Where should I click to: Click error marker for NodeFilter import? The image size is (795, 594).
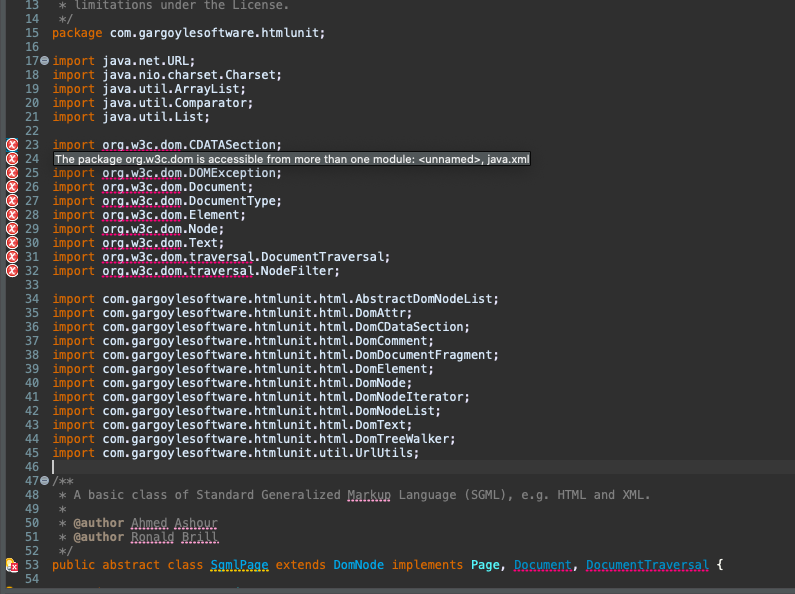(x=12, y=271)
